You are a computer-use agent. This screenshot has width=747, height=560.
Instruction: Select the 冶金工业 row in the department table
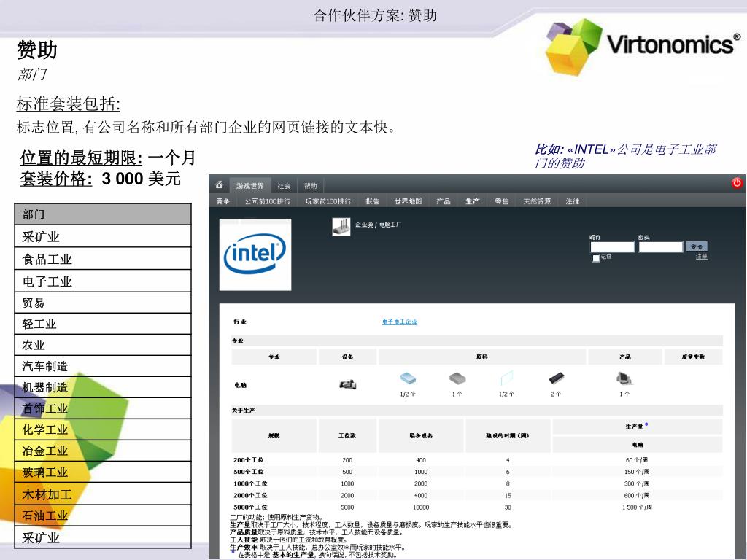103,451
